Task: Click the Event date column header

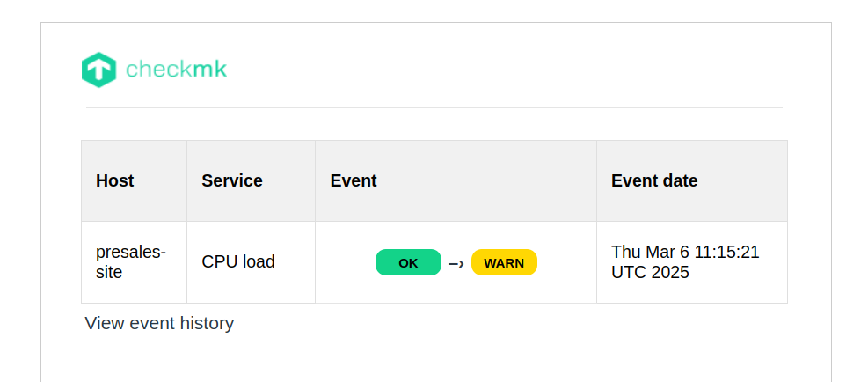Action: pyautogui.click(x=654, y=180)
